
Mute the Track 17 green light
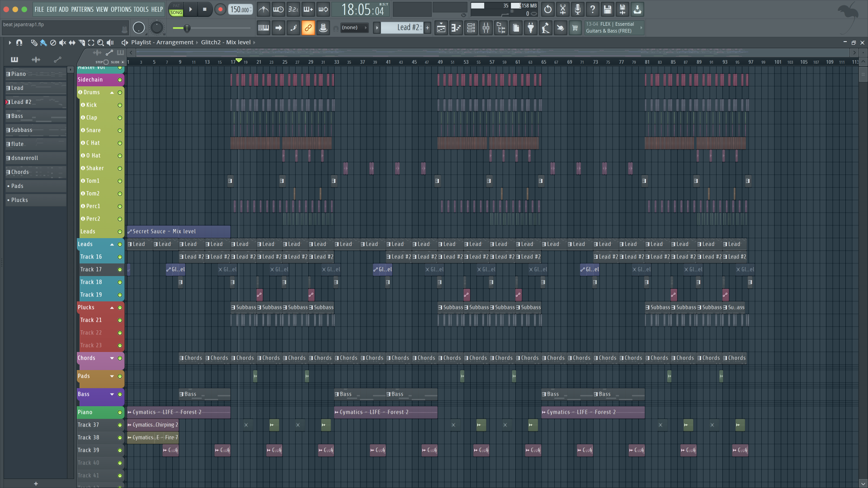click(x=120, y=270)
